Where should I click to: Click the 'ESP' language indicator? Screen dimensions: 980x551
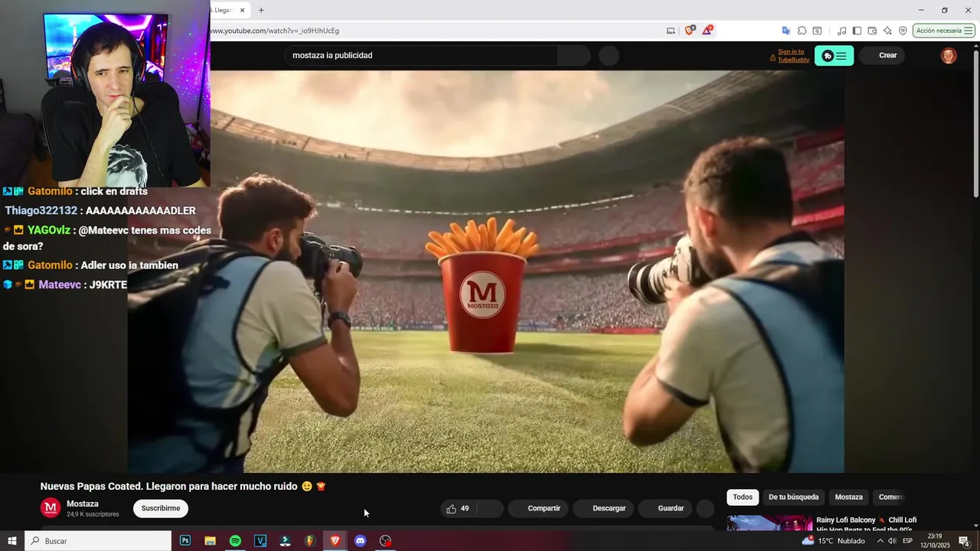(x=907, y=541)
